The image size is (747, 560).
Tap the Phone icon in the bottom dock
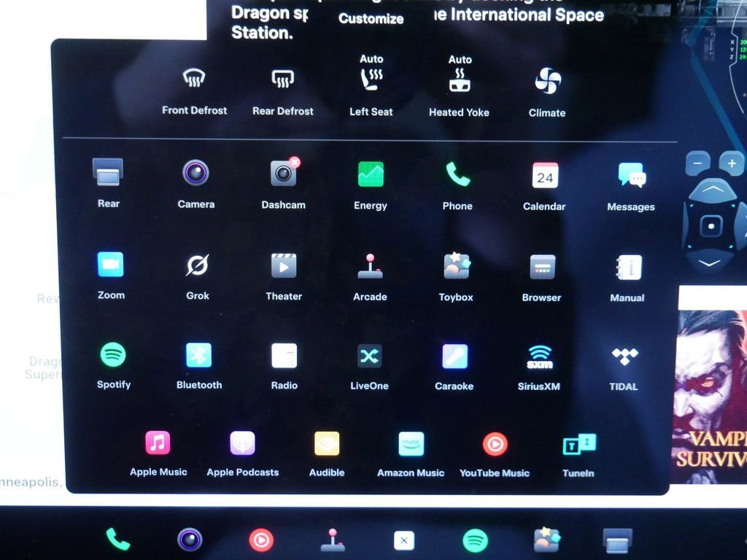(x=117, y=539)
